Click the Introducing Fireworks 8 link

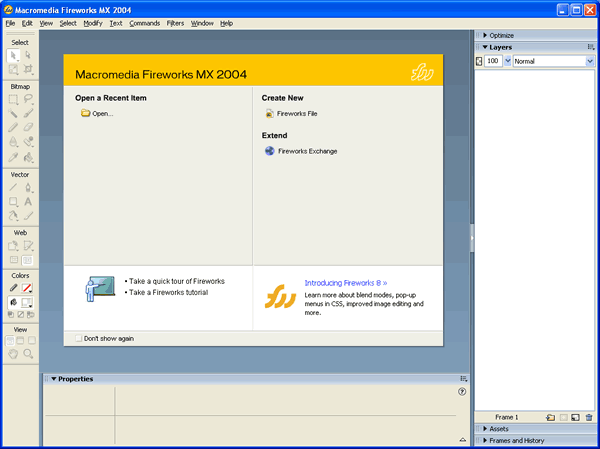click(345, 283)
